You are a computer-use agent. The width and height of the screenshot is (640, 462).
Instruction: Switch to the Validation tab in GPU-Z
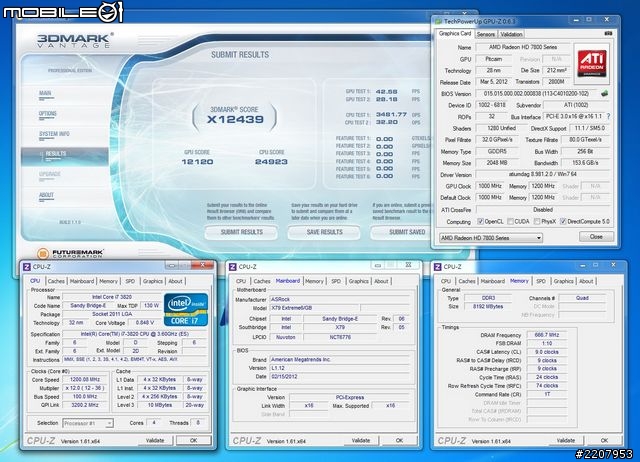pyautogui.click(x=511, y=34)
